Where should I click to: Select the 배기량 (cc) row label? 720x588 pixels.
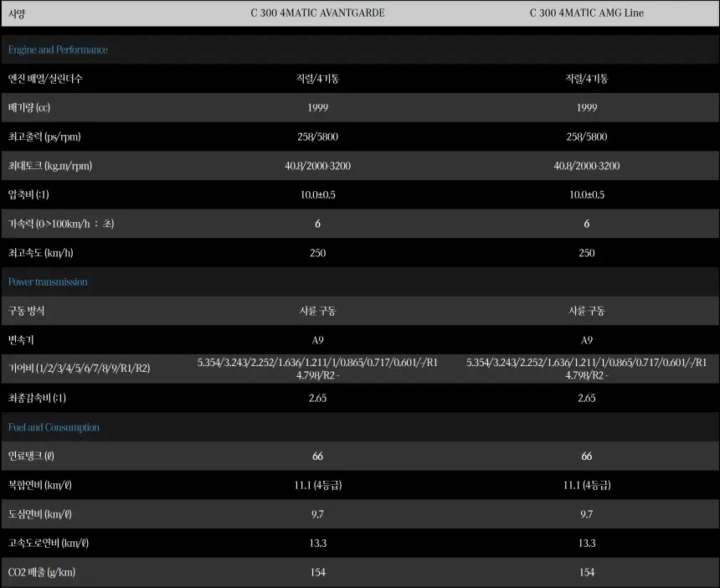(29, 107)
